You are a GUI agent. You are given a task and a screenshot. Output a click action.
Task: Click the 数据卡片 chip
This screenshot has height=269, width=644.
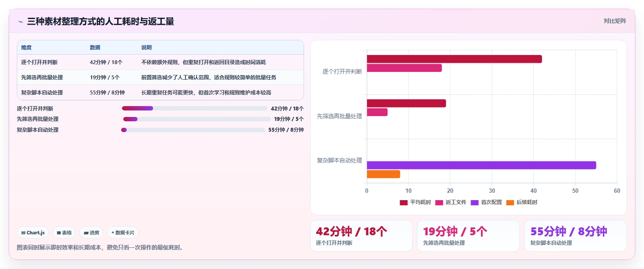[123, 233]
